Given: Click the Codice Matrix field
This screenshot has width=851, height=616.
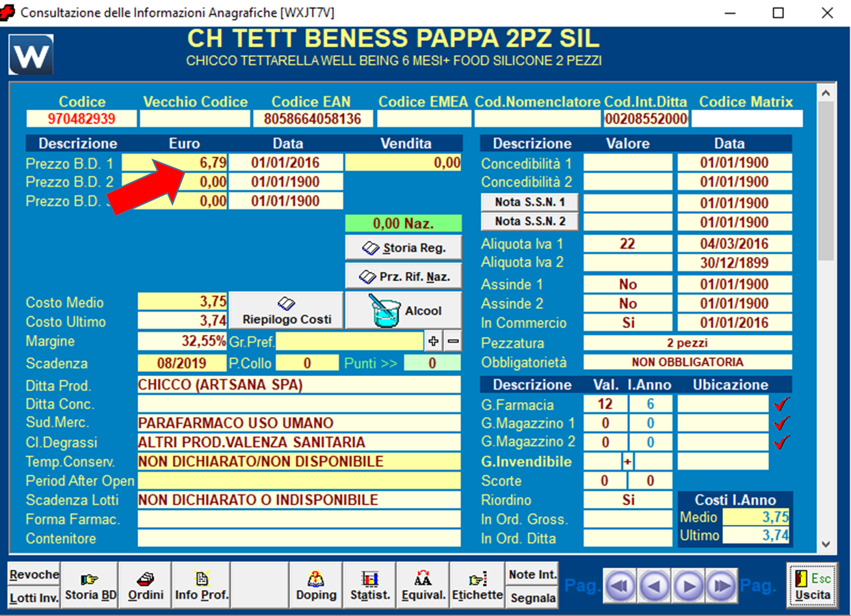Looking at the screenshot, I should click(746, 118).
